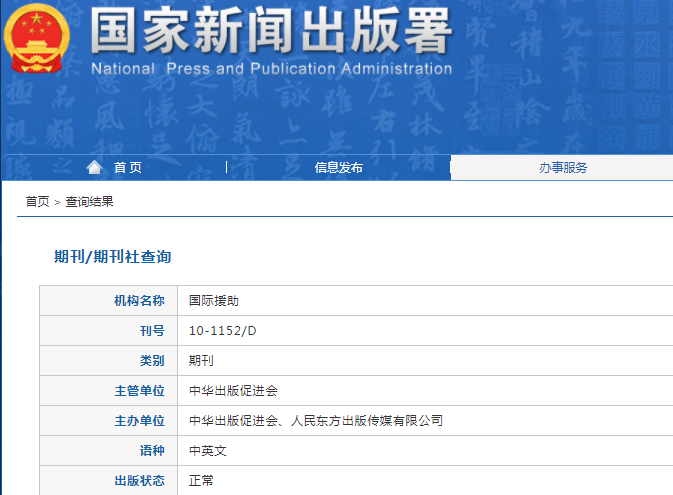Viewport: 673px width, 495px height.
Task: Click the 国家新闻出版署 site title
Action: point(271,31)
